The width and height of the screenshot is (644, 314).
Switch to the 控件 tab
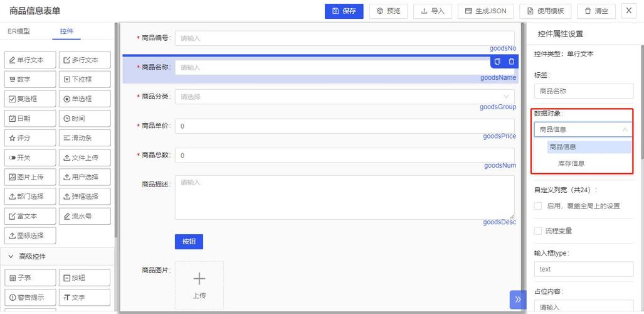pos(66,31)
